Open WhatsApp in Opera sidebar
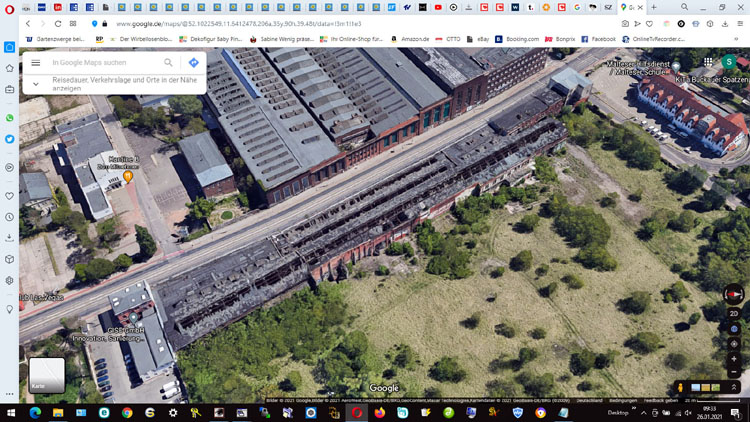 [x=10, y=118]
